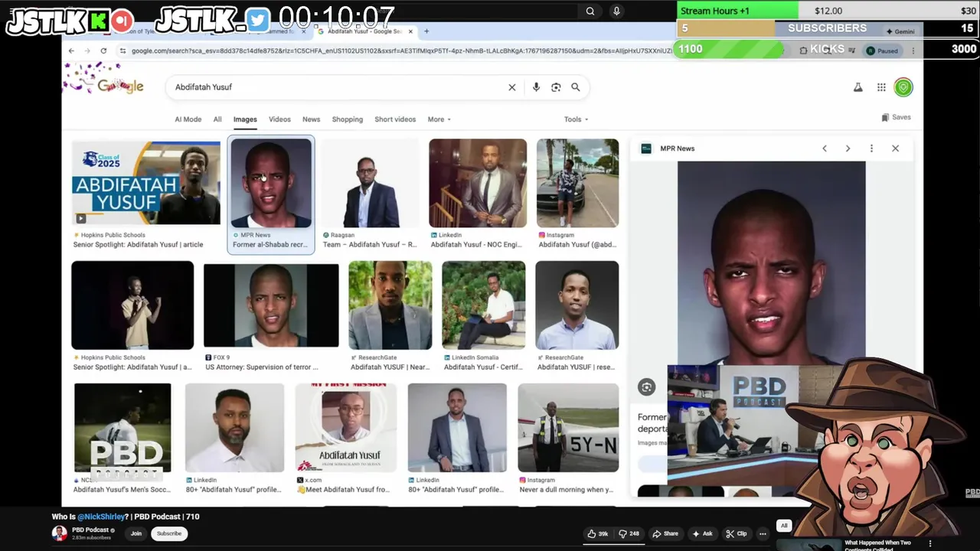Open Google Search Labs flask icon
980x551 pixels.
(x=858, y=87)
